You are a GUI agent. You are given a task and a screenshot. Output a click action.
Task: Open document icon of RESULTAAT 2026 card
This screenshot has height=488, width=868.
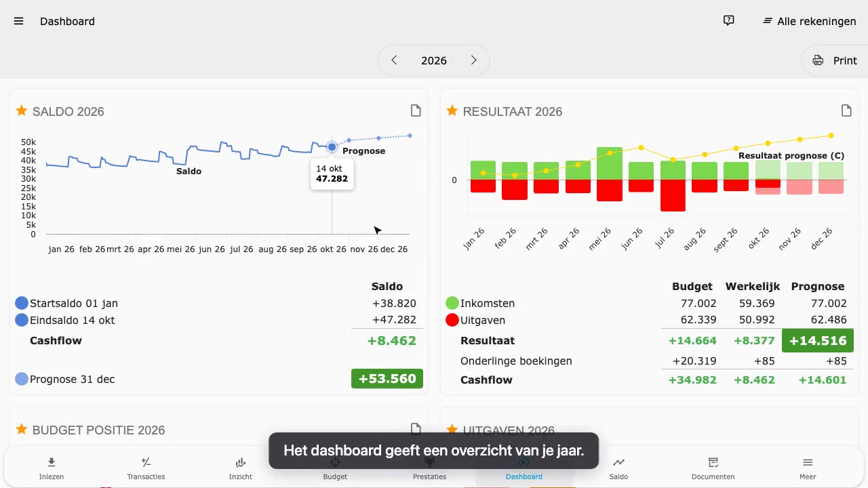[846, 110]
